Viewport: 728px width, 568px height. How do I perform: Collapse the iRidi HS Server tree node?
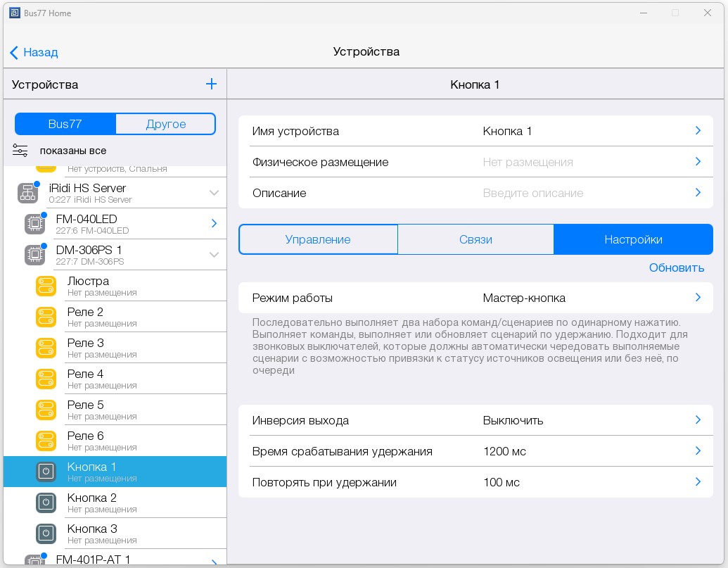tap(214, 193)
